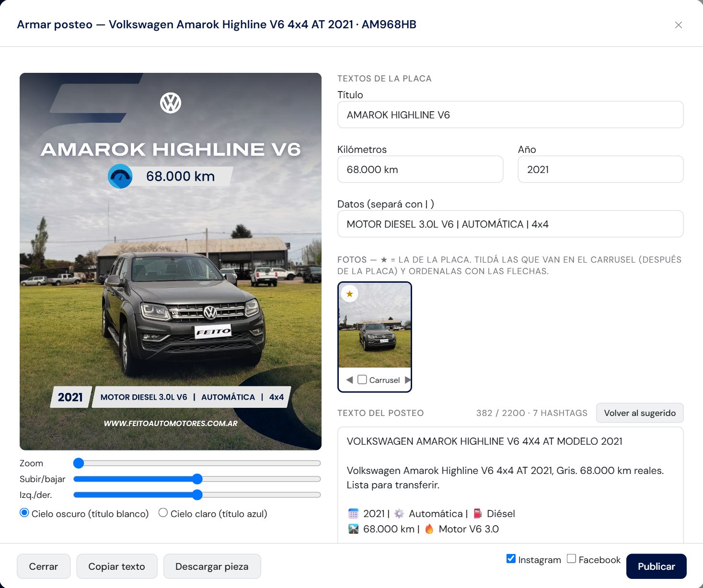Click the '2021' year badge on preview

pos(70,397)
